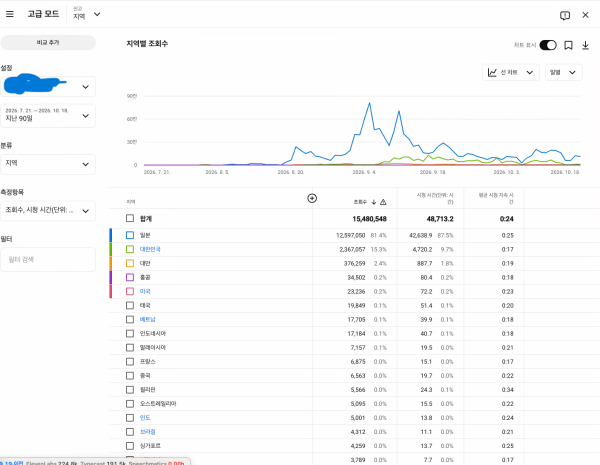Image resolution: width=600 pixels, height=465 pixels.
Task: Click the 비교 추가 button
Action: [x=48, y=42]
